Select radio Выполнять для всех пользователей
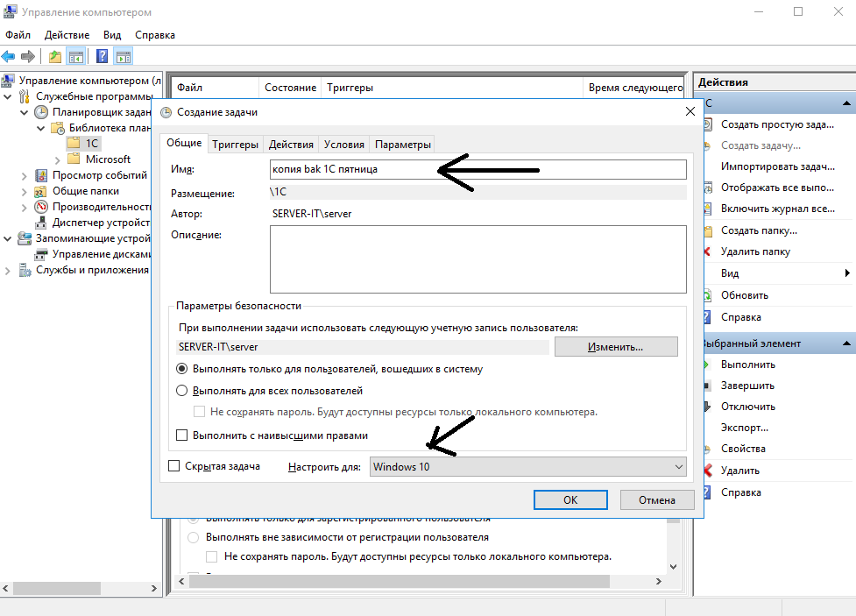The height and width of the screenshot is (616, 856). [181, 391]
